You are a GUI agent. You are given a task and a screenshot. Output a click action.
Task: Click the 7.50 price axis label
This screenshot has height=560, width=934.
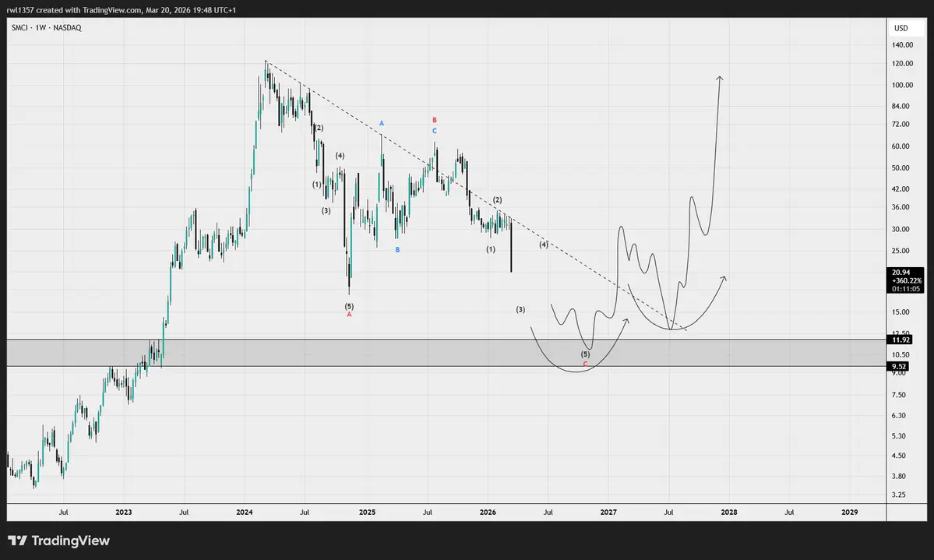coord(898,395)
